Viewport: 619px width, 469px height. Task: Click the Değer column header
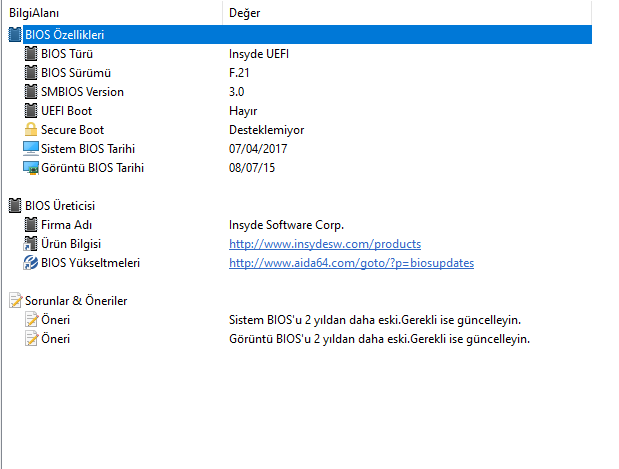coord(407,13)
